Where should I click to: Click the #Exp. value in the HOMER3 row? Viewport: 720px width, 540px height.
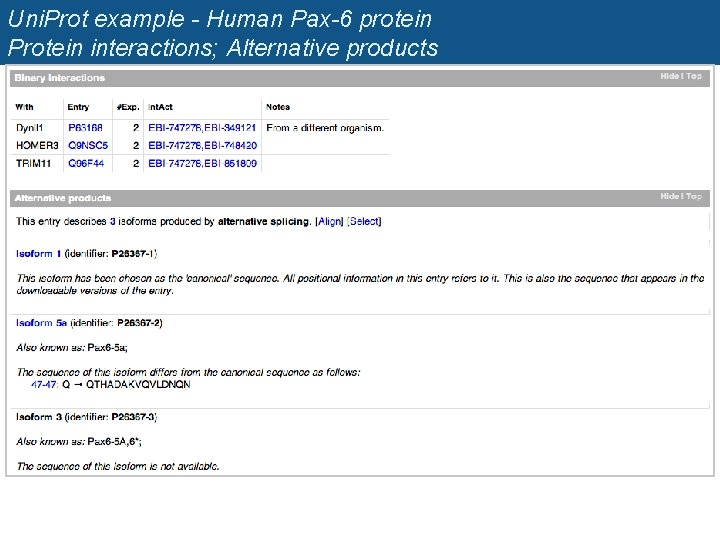136,146
